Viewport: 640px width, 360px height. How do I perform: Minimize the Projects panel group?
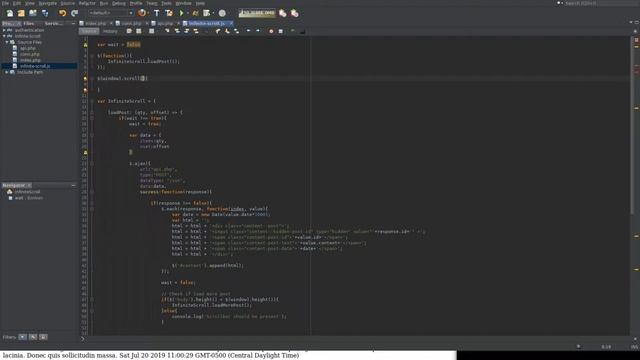point(73,23)
